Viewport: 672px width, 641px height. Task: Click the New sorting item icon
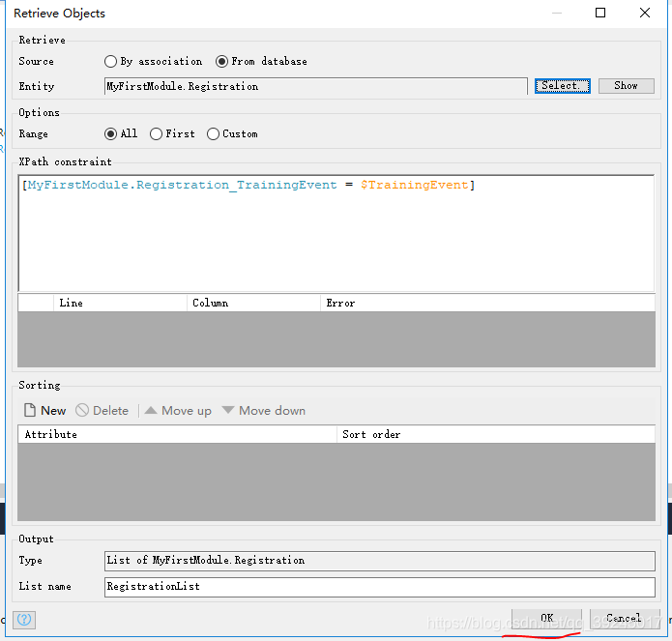[30, 411]
